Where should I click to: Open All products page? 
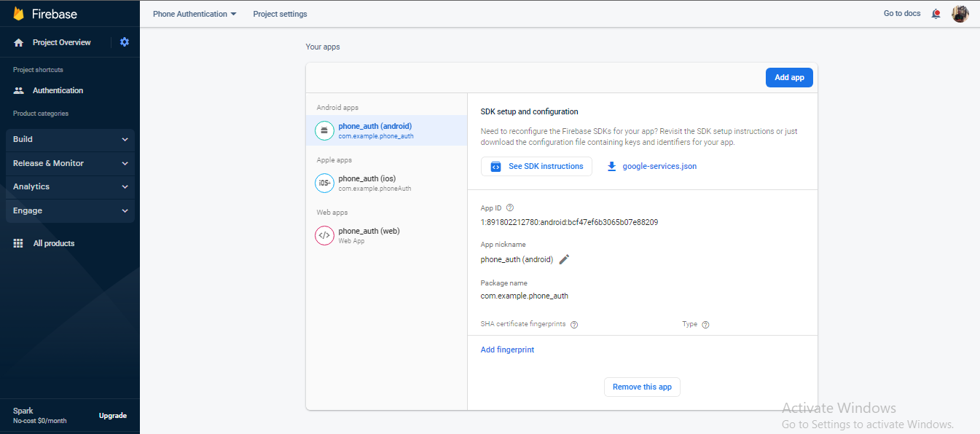(54, 243)
